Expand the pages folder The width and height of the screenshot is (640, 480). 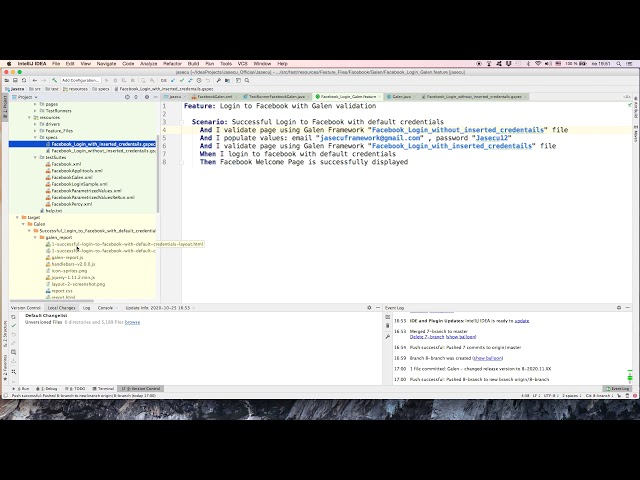tap(36, 104)
